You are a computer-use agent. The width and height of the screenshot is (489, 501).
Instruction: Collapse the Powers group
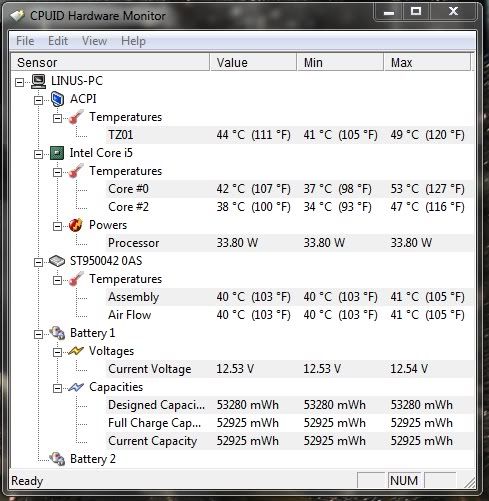(58, 226)
